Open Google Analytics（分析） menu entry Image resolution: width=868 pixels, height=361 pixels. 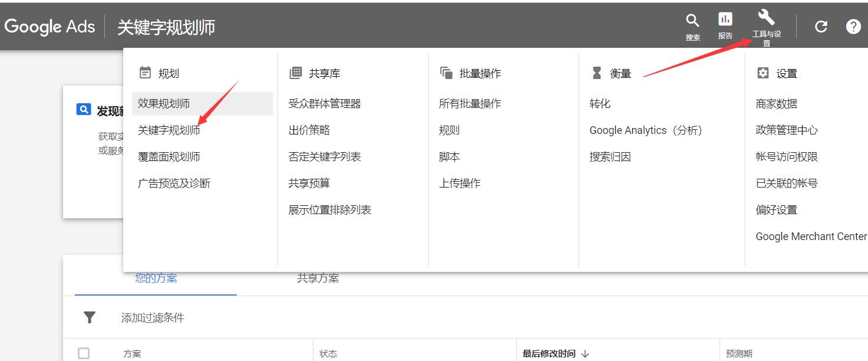coord(646,130)
